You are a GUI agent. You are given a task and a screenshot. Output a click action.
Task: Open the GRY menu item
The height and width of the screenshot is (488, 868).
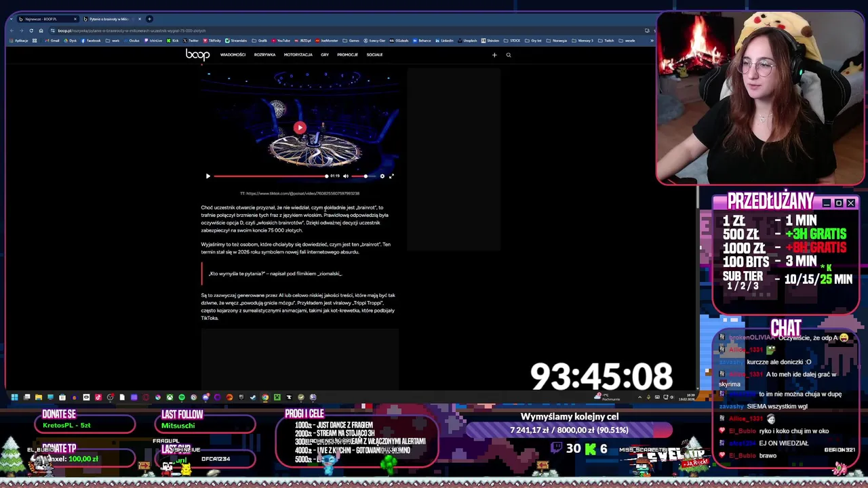pos(325,55)
